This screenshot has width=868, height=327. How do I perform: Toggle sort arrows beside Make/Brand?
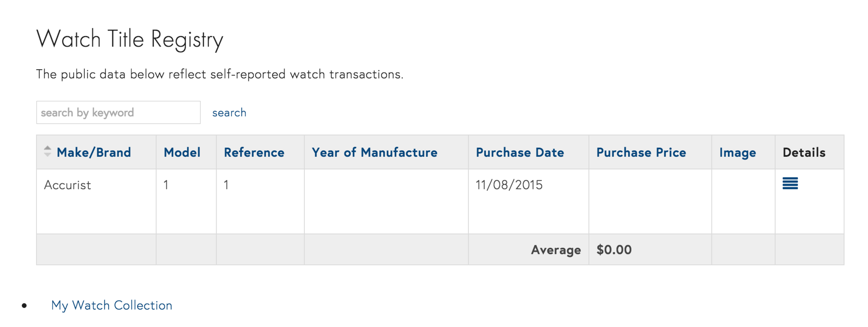(x=47, y=151)
